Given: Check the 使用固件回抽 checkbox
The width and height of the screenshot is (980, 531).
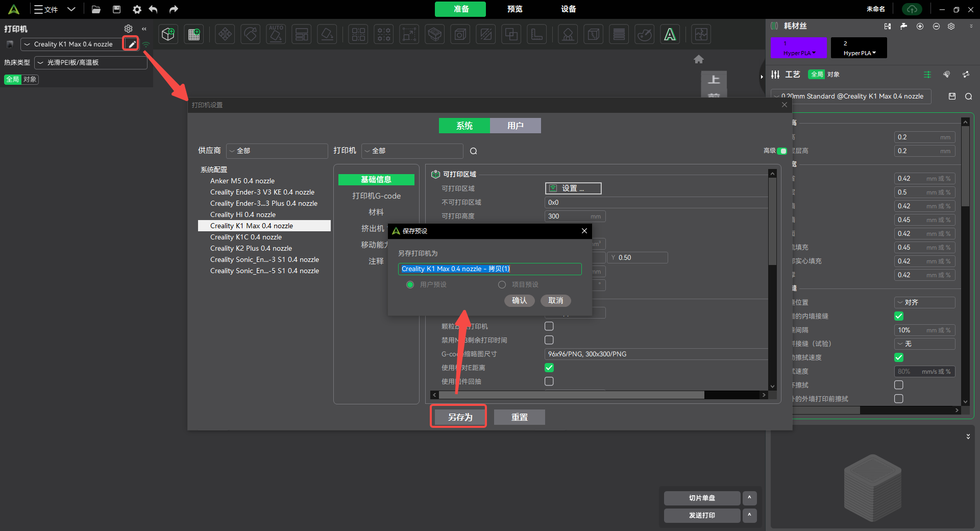Looking at the screenshot, I should pyautogui.click(x=549, y=381).
